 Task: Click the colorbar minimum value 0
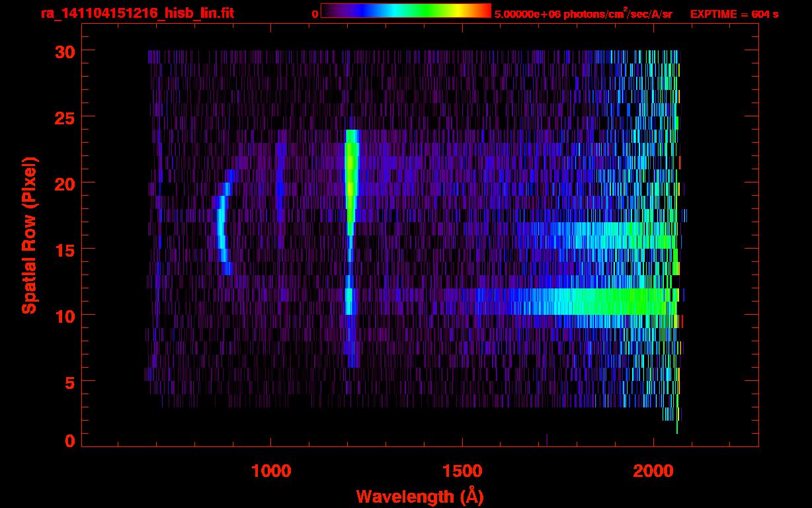(x=315, y=14)
